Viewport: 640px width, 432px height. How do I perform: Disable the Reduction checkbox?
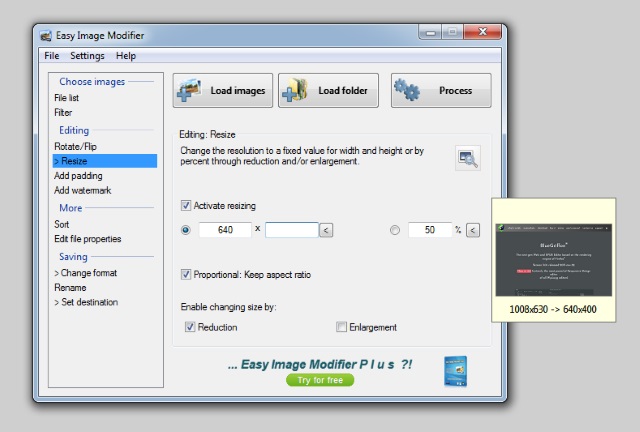coord(190,327)
